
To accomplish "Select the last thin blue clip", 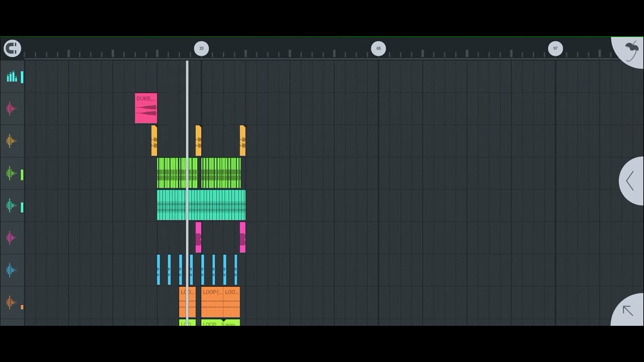I will click(x=235, y=270).
